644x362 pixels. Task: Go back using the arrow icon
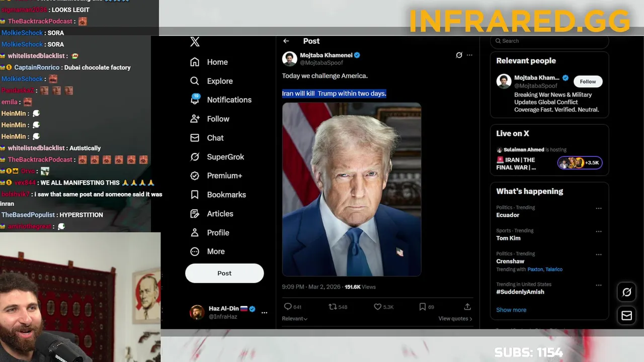tap(286, 41)
